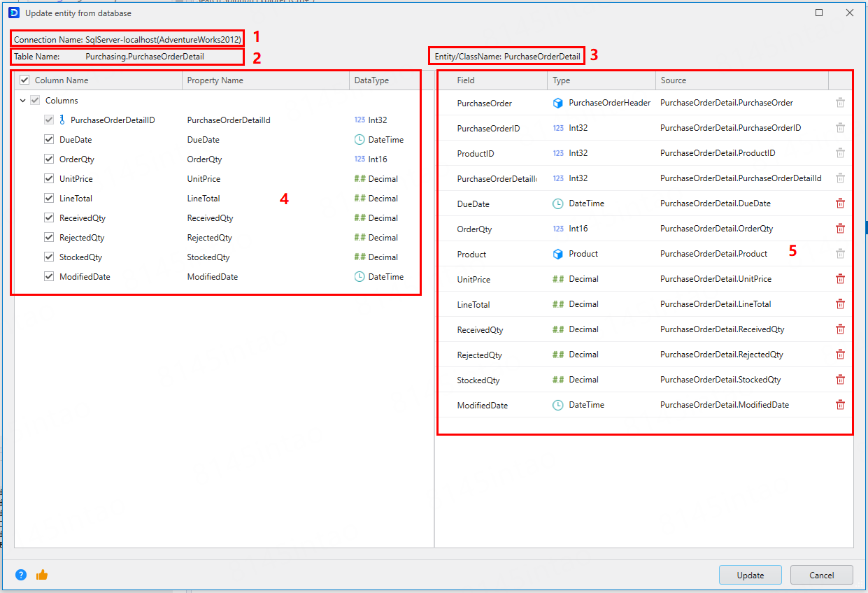Toggle the select-all checkbox in Column Name header
Image resolution: width=868 pixels, height=593 pixels.
pyautogui.click(x=24, y=80)
